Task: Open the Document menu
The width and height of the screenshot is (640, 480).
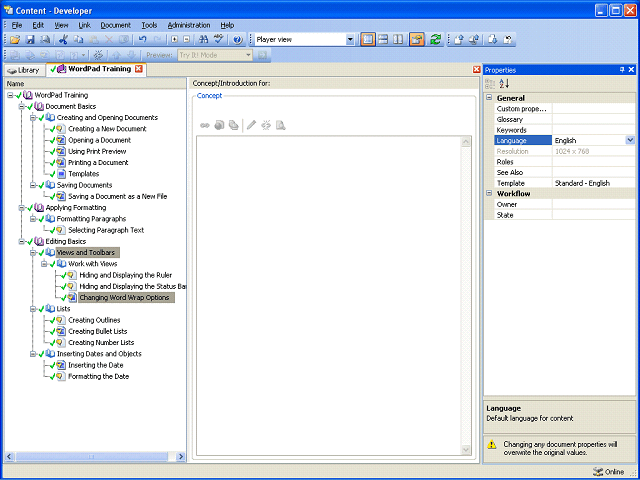Action: (116, 25)
